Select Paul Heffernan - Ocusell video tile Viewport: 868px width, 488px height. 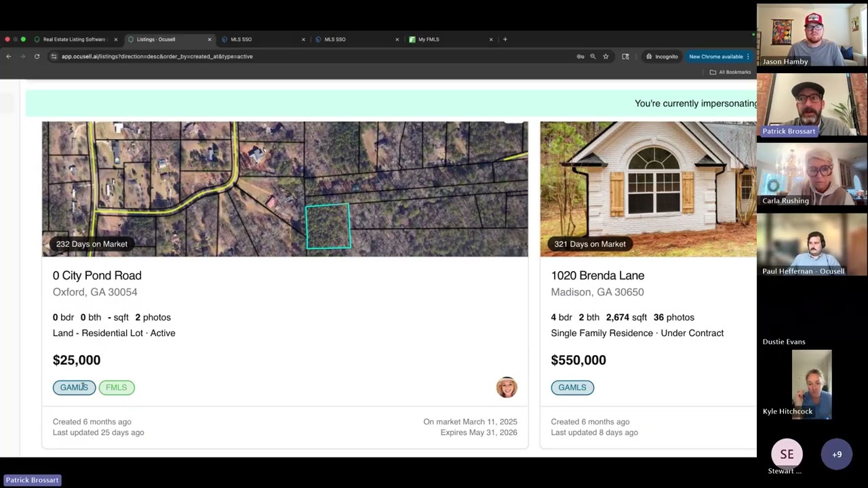point(812,245)
